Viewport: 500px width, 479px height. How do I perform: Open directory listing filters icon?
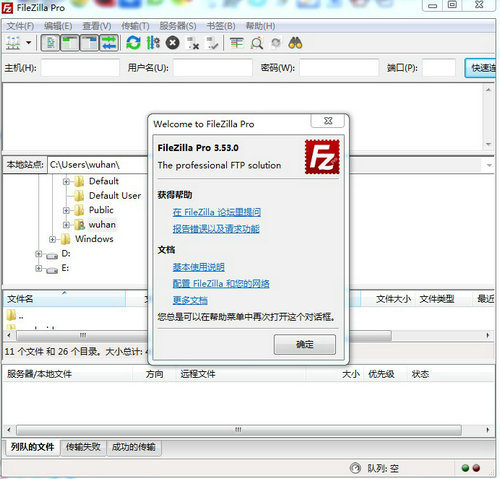pyautogui.click(x=237, y=43)
